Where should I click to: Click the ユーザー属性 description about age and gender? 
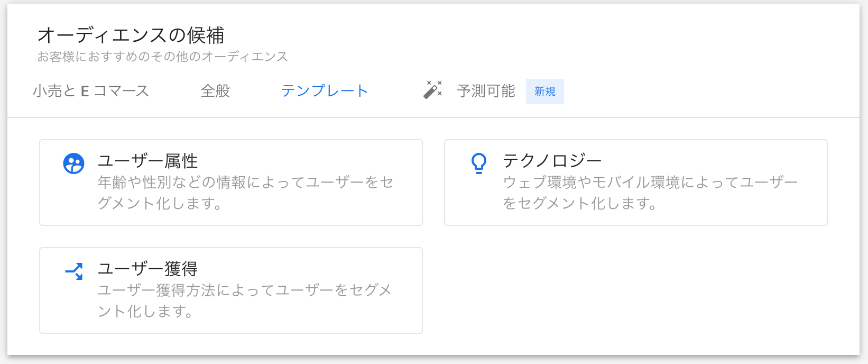tap(245, 193)
